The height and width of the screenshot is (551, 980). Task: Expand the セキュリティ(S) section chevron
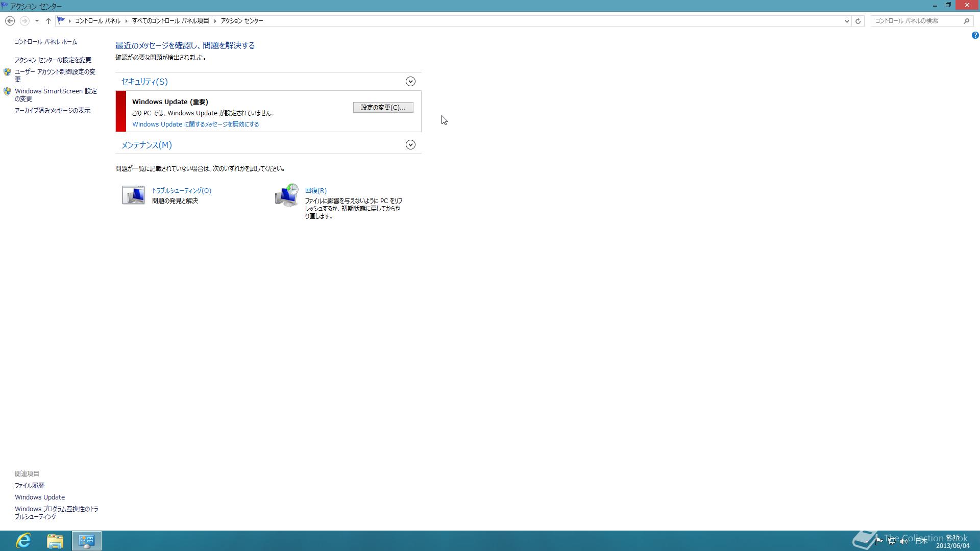click(x=410, y=82)
